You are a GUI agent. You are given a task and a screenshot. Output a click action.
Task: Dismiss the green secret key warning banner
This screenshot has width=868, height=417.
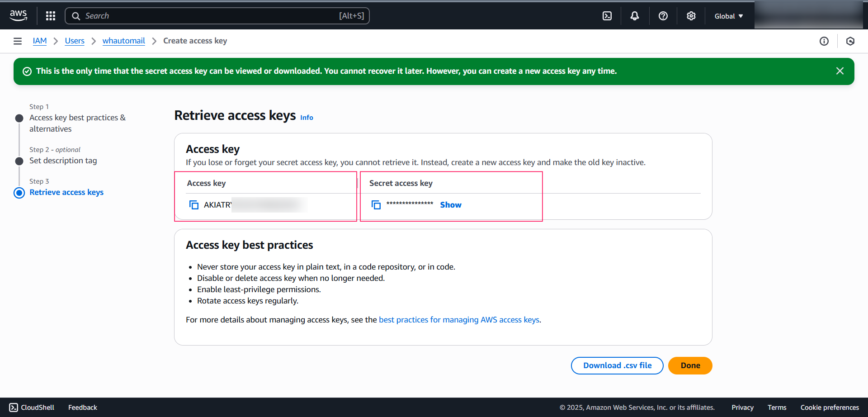[840, 71]
